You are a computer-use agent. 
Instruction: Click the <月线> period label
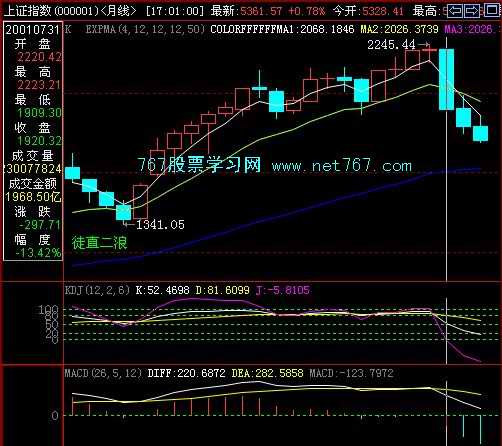coord(118,11)
